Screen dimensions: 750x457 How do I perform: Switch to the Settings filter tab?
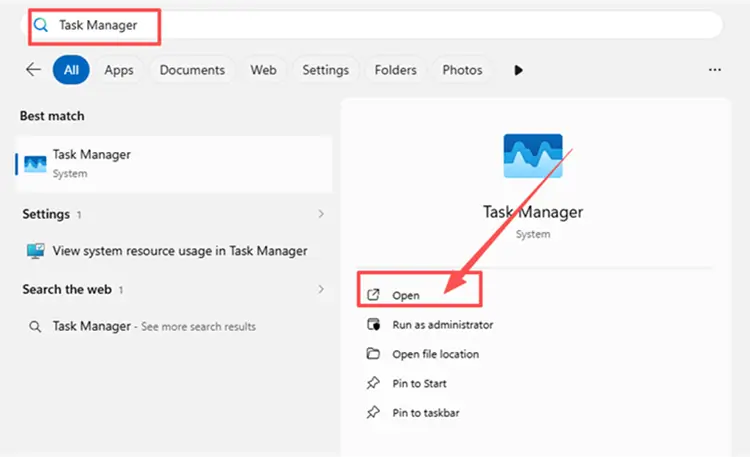[x=326, y=70]
